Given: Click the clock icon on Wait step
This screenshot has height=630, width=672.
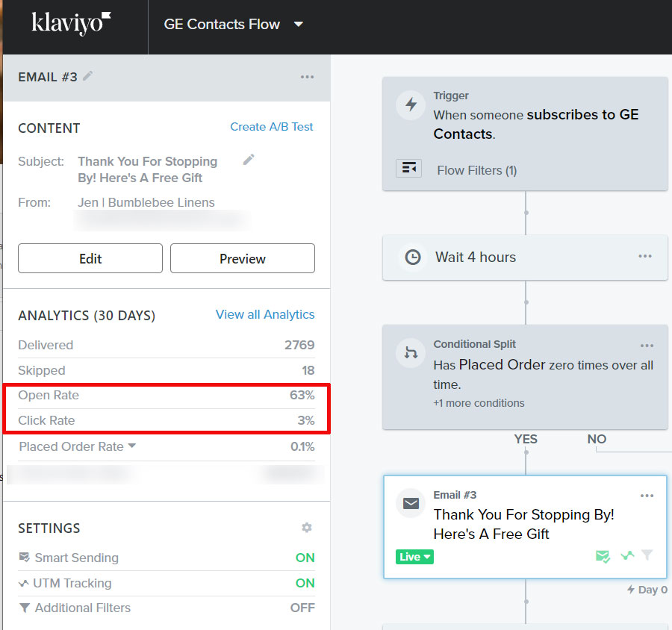Looking at the screenshot, I should pos(412,258).
